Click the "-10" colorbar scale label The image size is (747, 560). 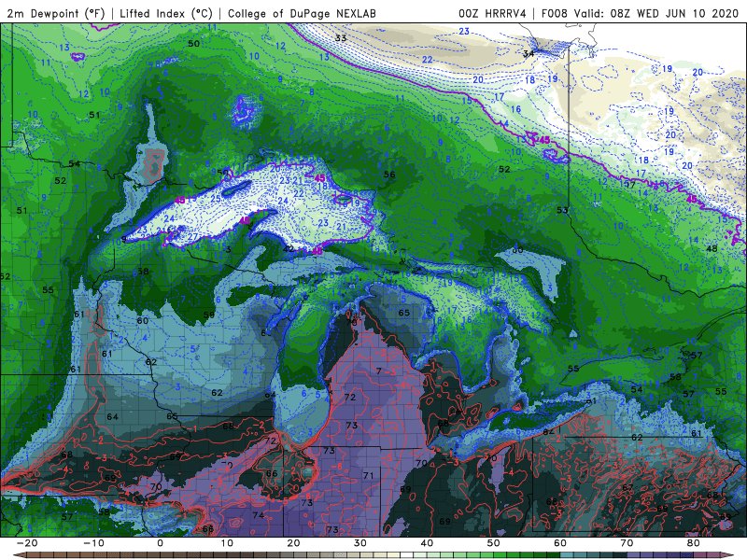pyautogui.click(x=93, y=543)
